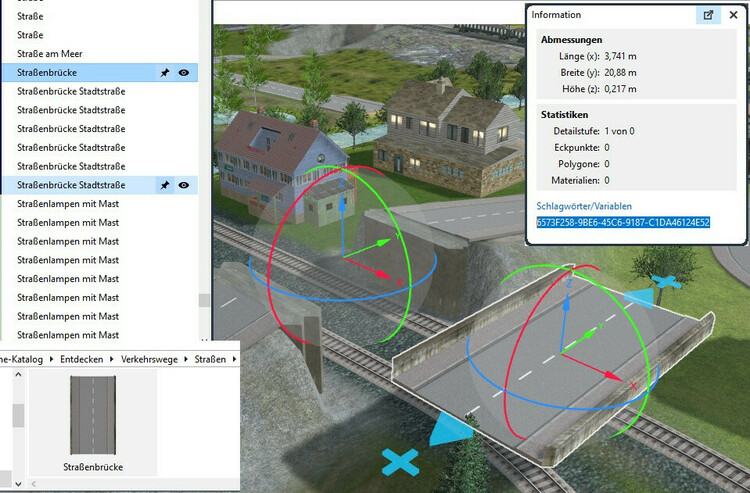750x493 pixels.
Task: Close the Information panel
Action: [x=733, y=15]
